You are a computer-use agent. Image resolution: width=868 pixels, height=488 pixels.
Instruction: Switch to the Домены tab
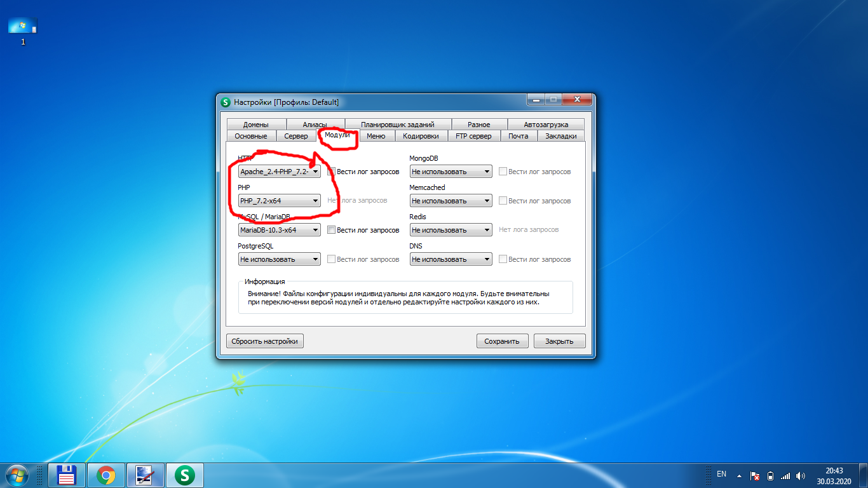click(x=255, y=125)
